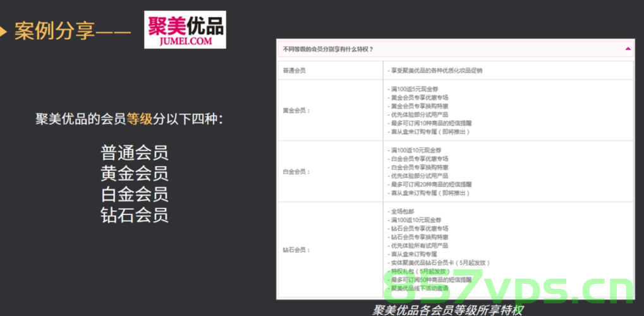644x316 pixels.
Task: Click the line 黄金会员专享换购特惠
Action: tap(418, 106)
